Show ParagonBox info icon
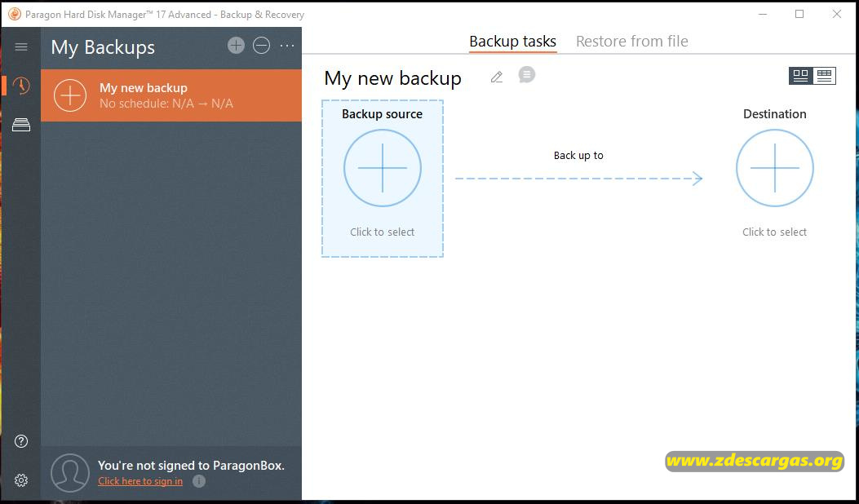The image size is (859, 504). point(199,481)
